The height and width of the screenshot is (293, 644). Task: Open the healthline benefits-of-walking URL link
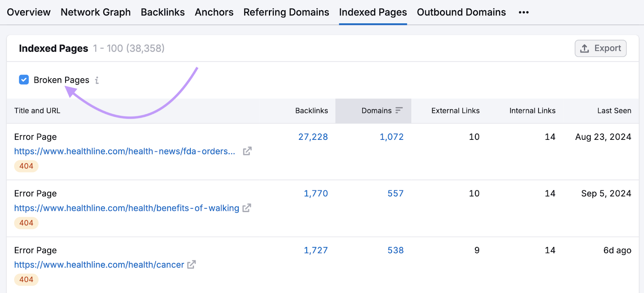click(126, 208)
